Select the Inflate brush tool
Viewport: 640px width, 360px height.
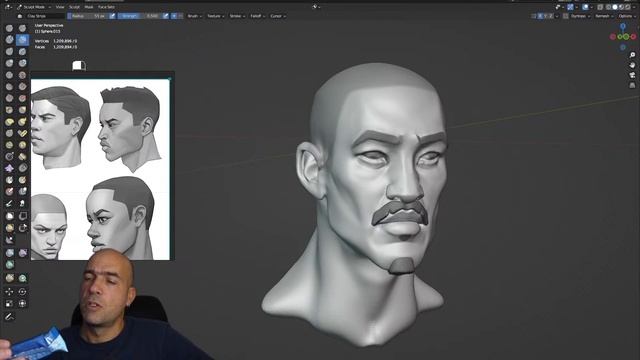[9, 63]
